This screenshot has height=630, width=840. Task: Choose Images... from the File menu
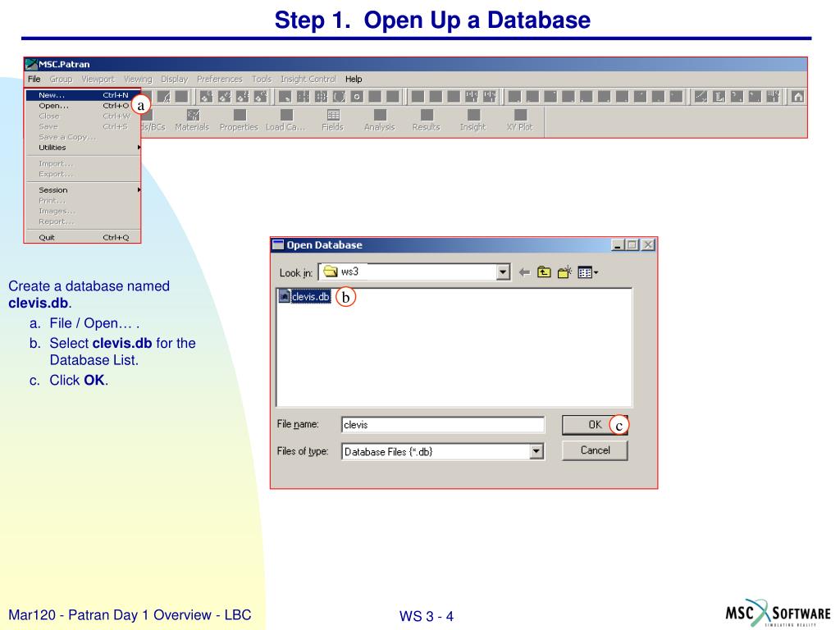[x=83, y=211]
